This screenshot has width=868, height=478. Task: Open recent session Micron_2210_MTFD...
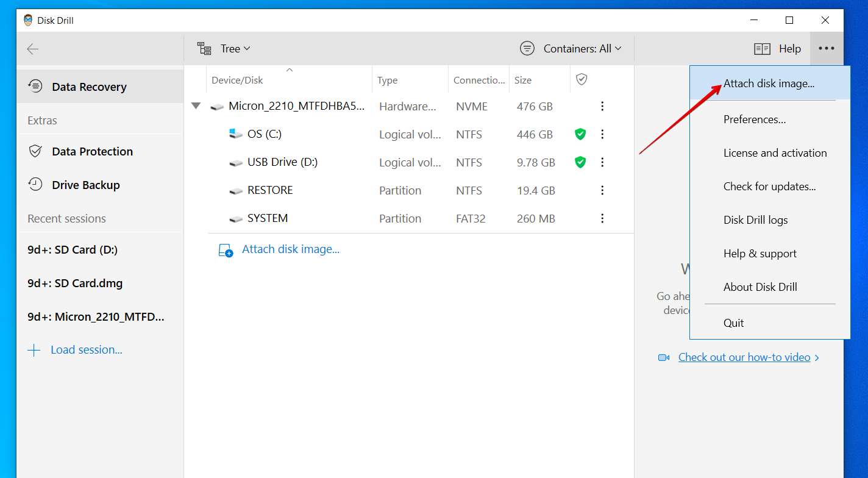point(96,317)
